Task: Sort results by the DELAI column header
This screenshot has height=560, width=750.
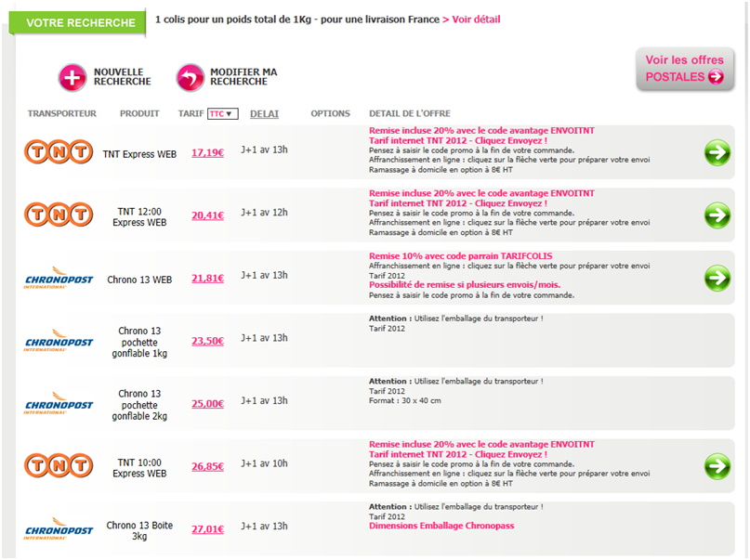Action: (x=265, y=114)
